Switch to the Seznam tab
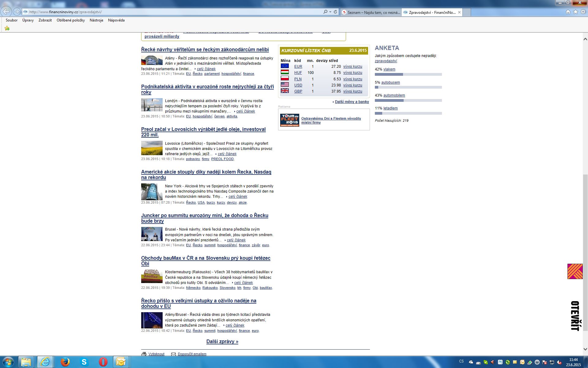The width and height of the screenshot is (588, 368). point(371,12)
